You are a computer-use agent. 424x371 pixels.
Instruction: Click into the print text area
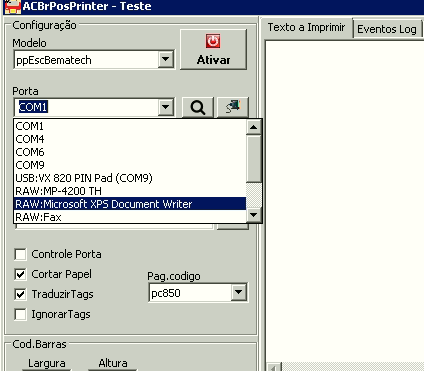tap(345, 200)
